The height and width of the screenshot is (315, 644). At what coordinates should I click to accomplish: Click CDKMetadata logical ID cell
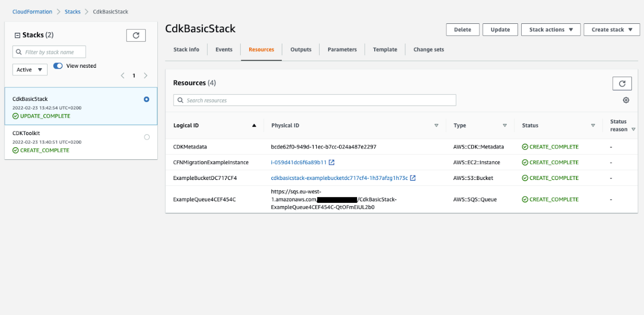click(190, 147)
